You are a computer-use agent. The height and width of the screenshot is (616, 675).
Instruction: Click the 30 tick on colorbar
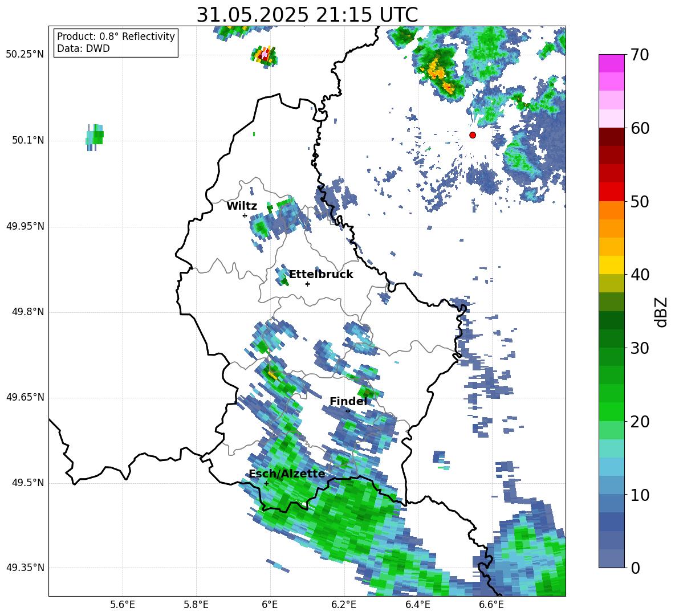point(640,348)
